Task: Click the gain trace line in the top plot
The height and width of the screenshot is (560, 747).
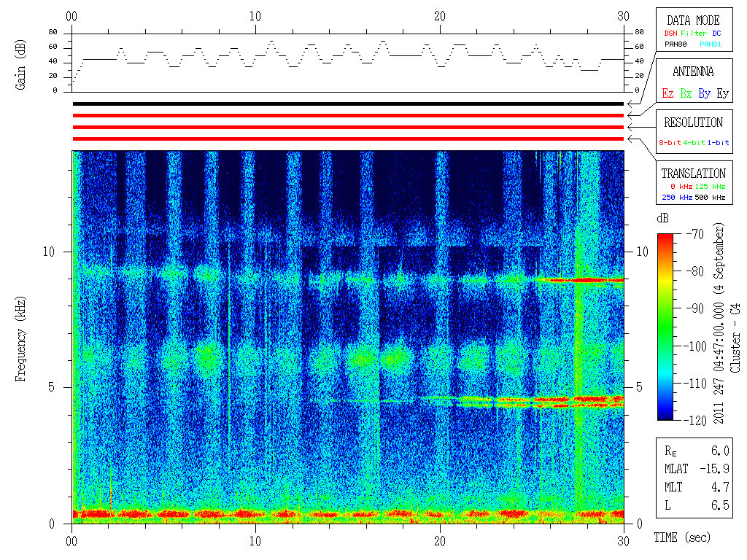Action: [348, 60]
